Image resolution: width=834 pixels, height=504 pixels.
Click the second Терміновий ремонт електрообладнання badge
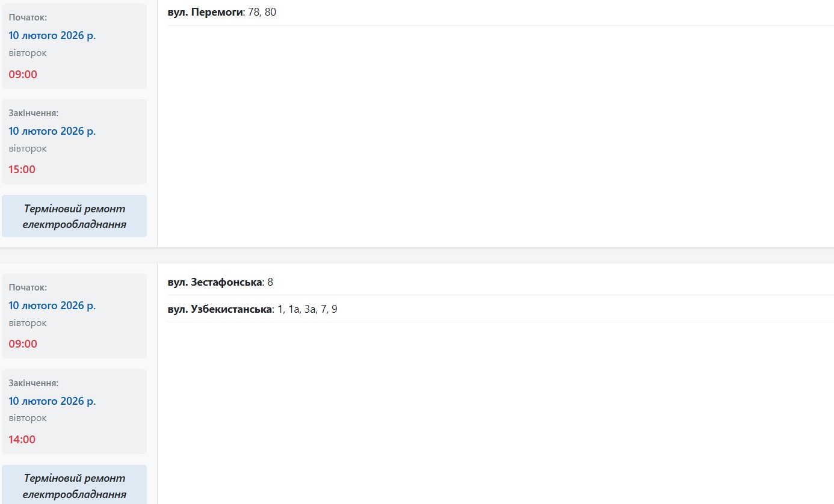75,486
